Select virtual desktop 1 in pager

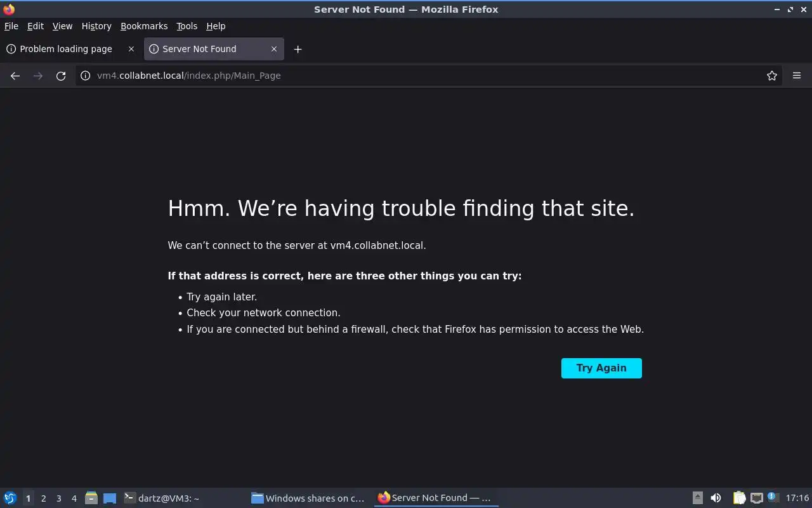tap(28, 498)
